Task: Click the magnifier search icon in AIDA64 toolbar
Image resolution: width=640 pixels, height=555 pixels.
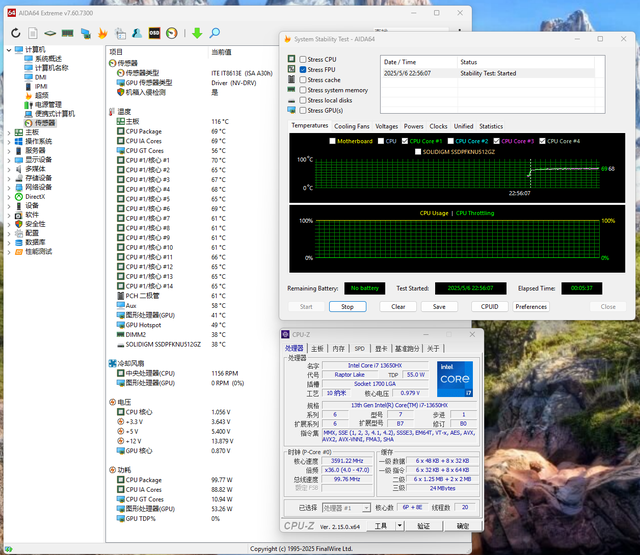Action: coord(215,33)
